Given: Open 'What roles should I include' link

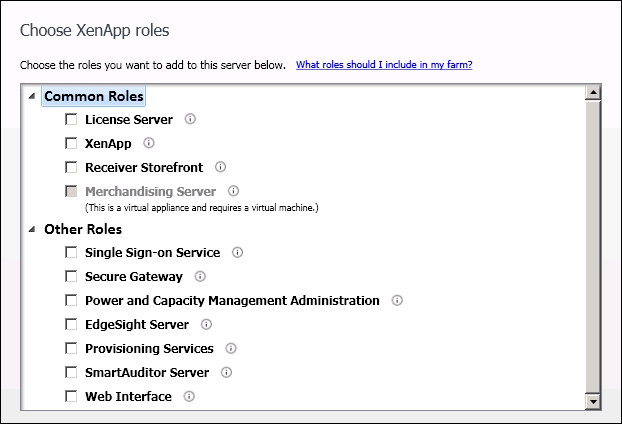Looking at the screenshot, I should point(384,65).
